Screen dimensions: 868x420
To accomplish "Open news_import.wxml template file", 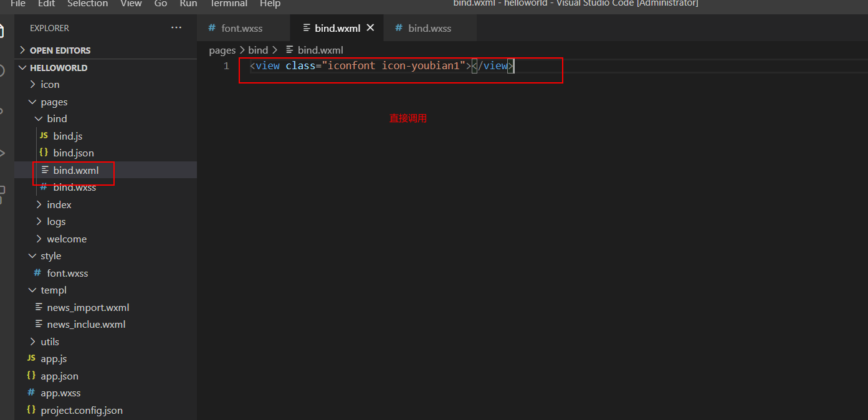I will (x=88, y=307).
